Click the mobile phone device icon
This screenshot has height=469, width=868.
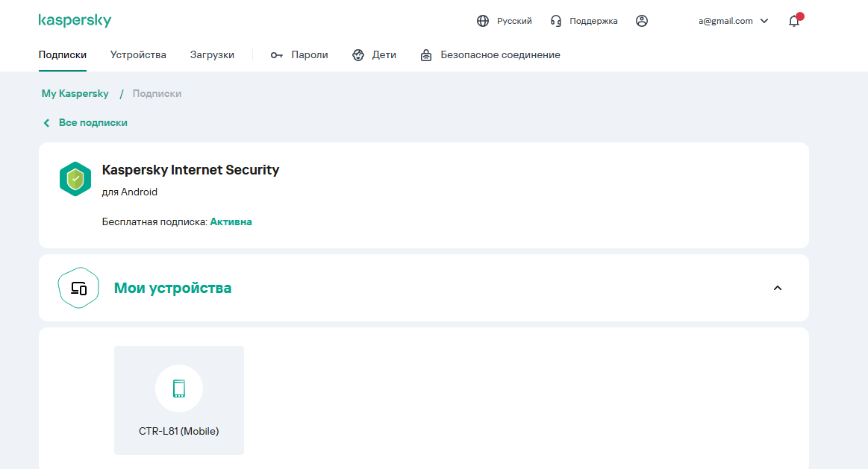click(x=179, y=388)
